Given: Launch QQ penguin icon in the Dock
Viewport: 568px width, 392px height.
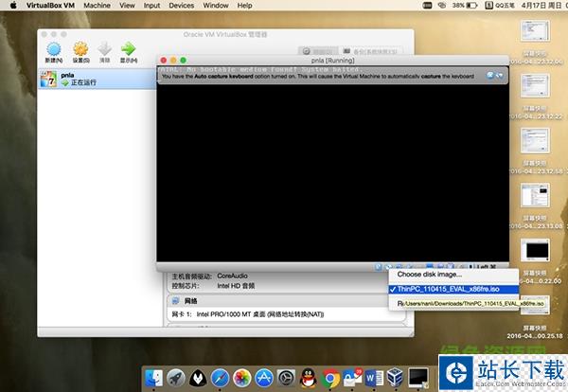Looking at the screenshot, I should tap(308, 378).
